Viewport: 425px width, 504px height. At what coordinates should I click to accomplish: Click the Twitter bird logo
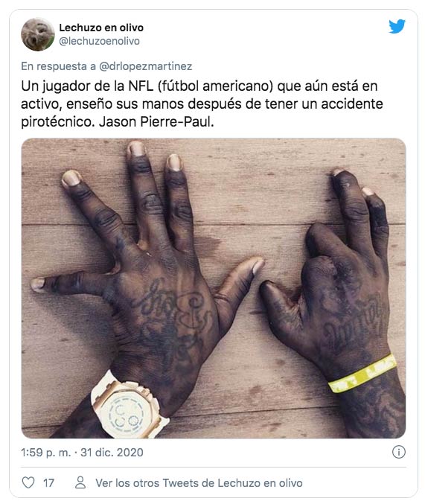(397, 26)
